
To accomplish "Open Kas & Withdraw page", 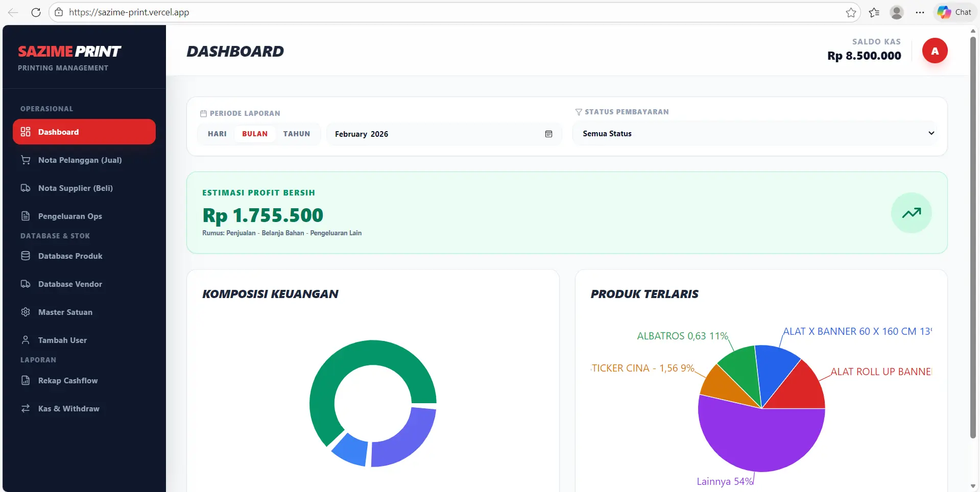I will (x=68, y=409).
